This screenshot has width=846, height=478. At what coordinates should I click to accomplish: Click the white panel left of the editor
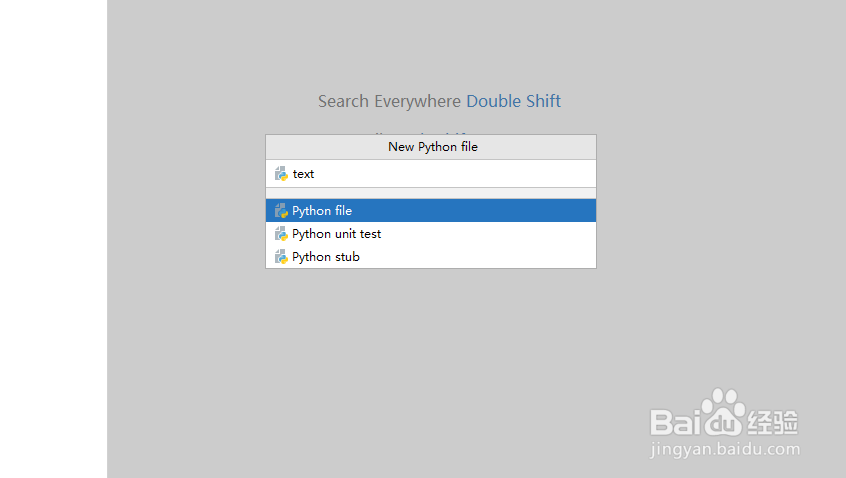(x=53, y=240)
